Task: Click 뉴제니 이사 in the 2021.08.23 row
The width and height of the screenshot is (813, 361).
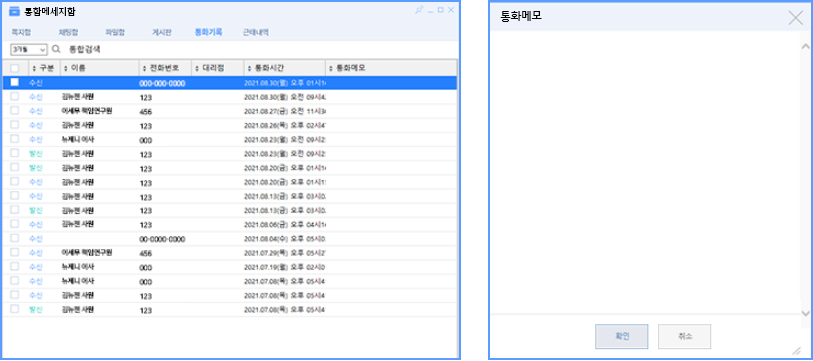Action: click(x=78, y=139)
